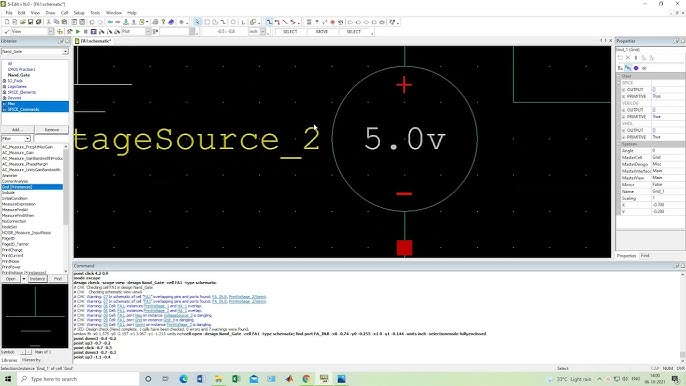Click the Save icon in main toolbar

(31, 22)
